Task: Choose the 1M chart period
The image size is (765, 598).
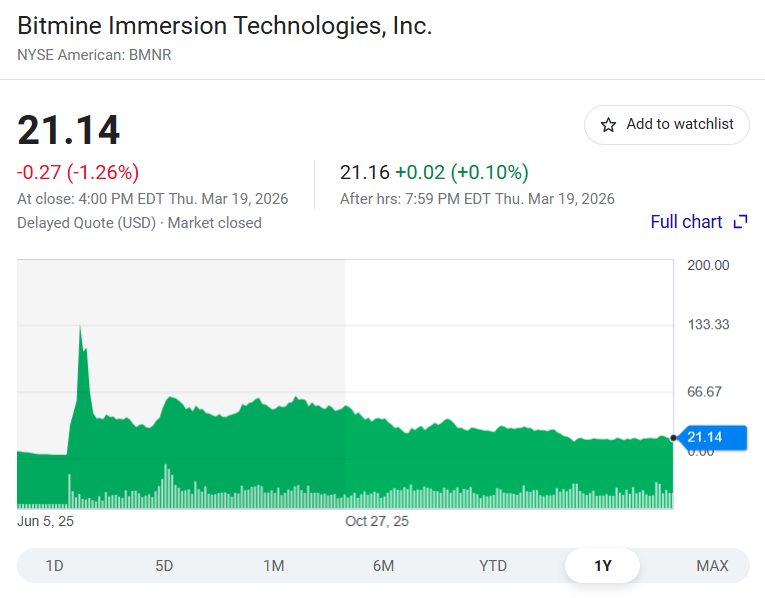Action: pos(274,566)
